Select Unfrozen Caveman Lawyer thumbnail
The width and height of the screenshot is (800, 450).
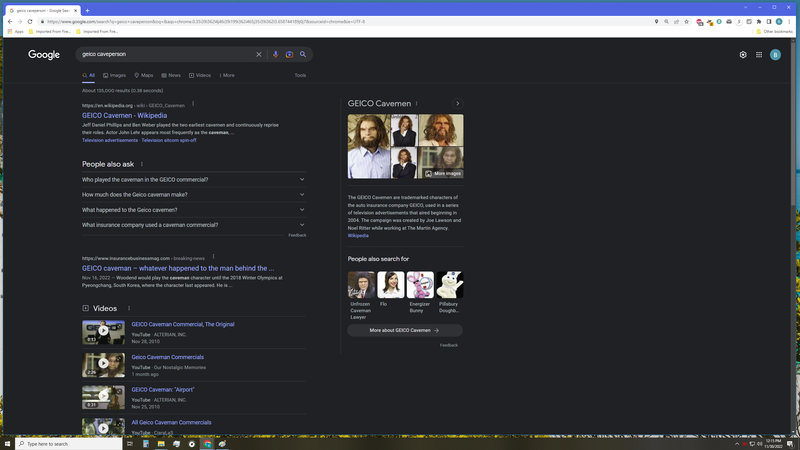361,284
